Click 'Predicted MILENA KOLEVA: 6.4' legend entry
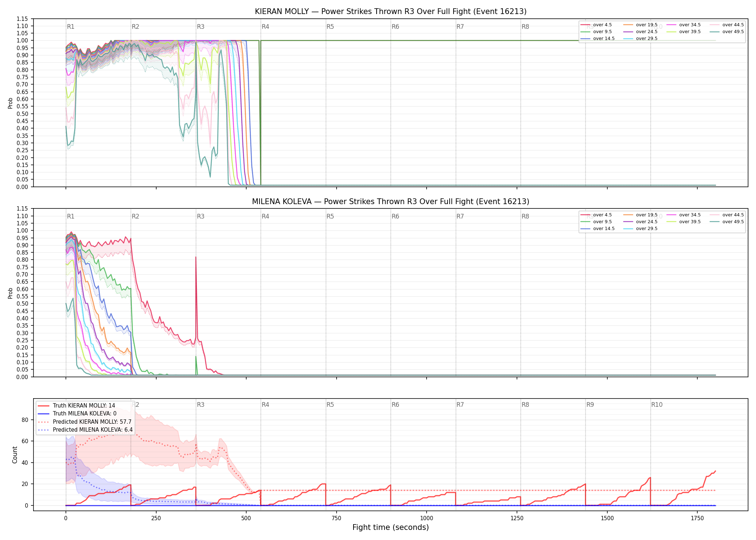This screenshot has width=756, height=540. [x=85, y=430]
